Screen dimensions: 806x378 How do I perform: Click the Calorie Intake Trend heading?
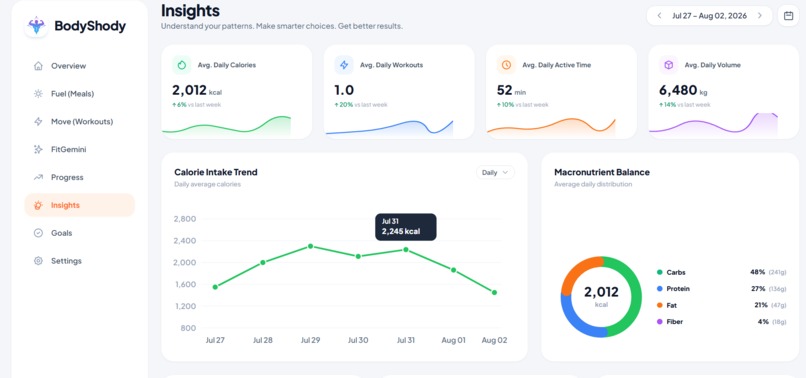[x=216, y=172]
